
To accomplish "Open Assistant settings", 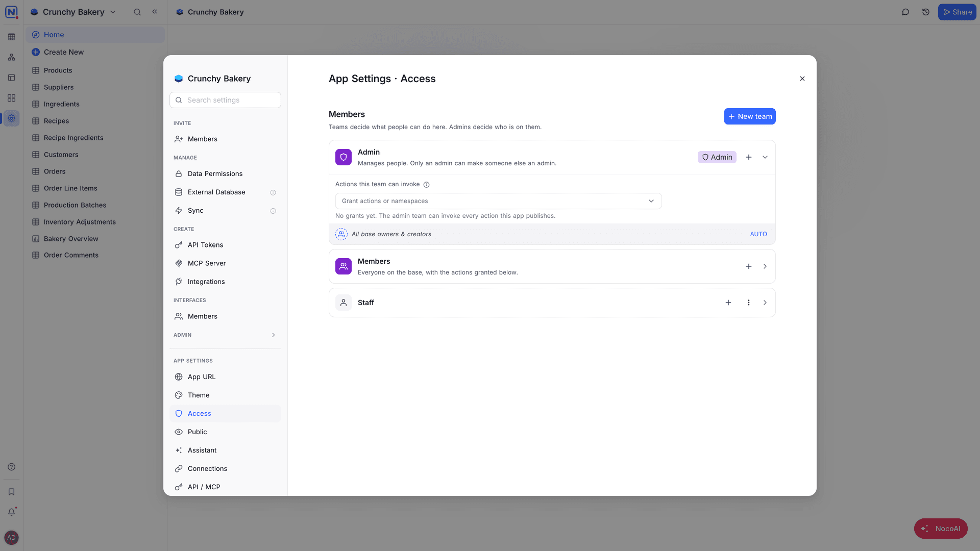I will [x=225, y=450].
